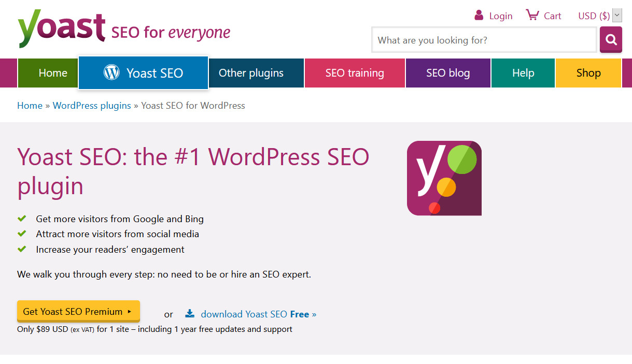Click the WordPress plugins breadcrumb link
632x364 pixels.
tap(92, 106)
